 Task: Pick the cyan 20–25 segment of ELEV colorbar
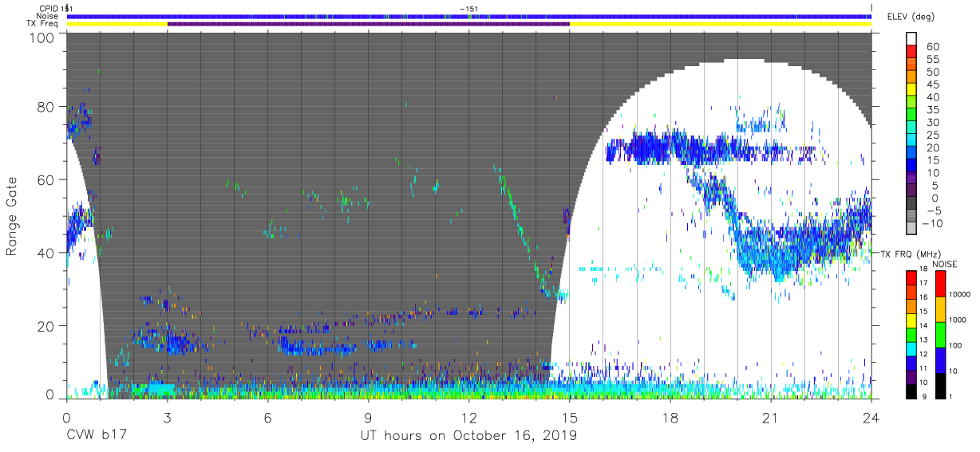click(x=913, y=141)
